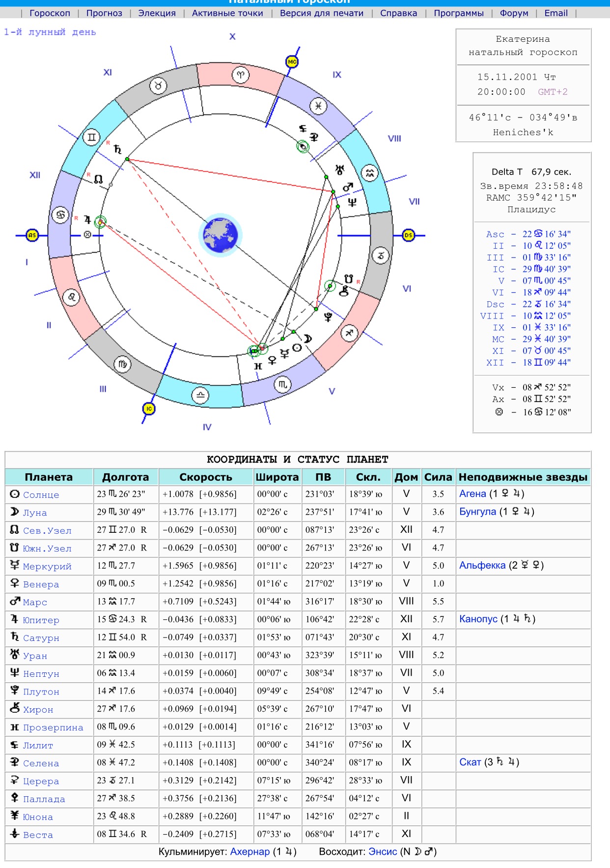Click the Saturn glyph in the chart
Screen dimensions: 610x868
pyautogui.click(x=117, y=149)
